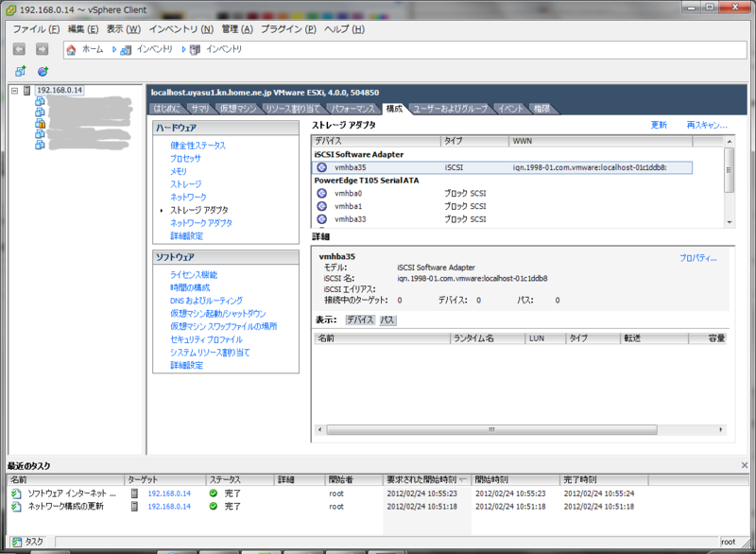Click the パス view button

click(x=387, y=320)
